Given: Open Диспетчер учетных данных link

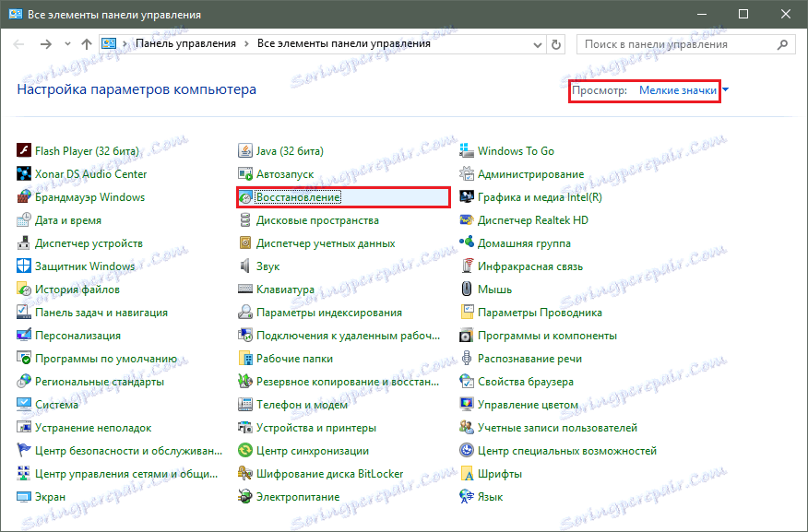Looking at the screenshot, I should coord(326,243).
